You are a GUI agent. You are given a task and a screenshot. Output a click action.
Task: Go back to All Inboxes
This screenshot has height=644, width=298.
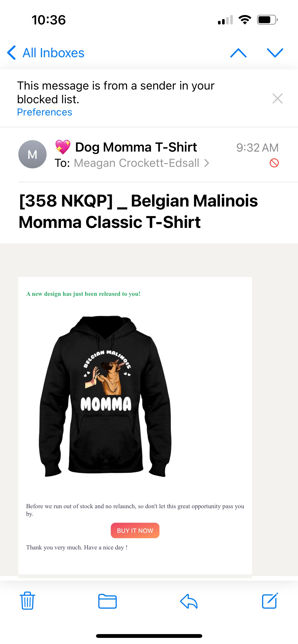pos(46,53)
